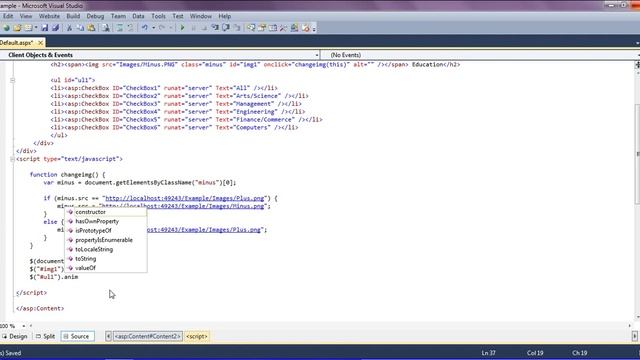The height and width of the screenshot is (360, 640).
Task: Open the Help menu
Action: (x=224, y=16)
